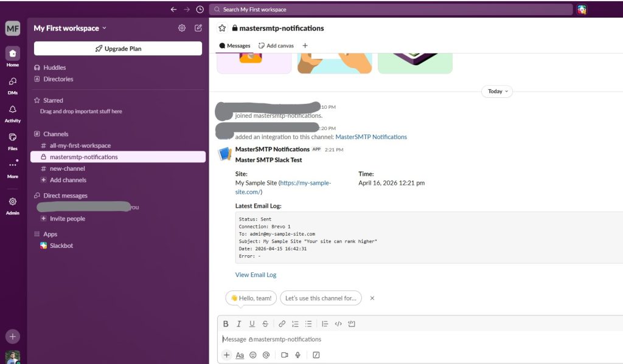Compose a new message with pencil icon
This screenshot has height=364, width=623.
[x=198, y=28]
